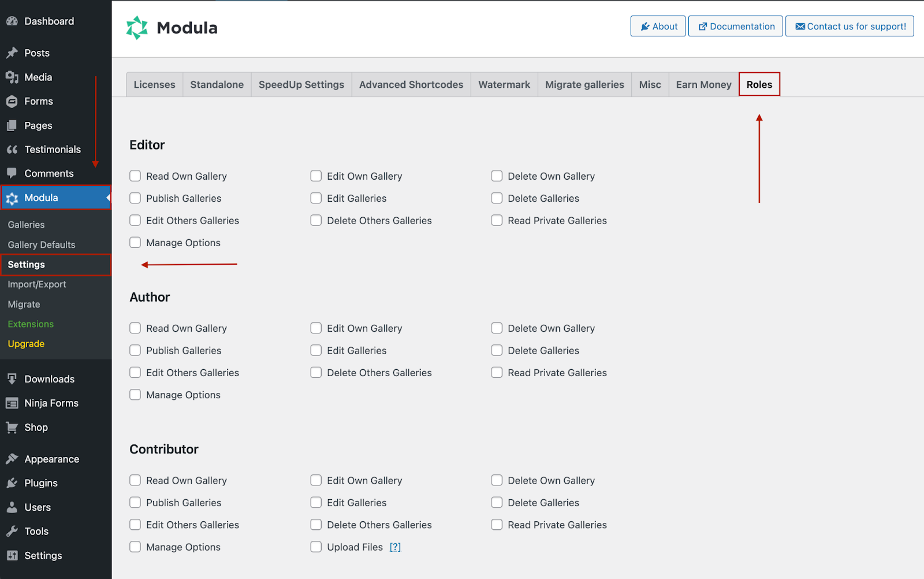Open the Migrate submenu item

[24, 305]
